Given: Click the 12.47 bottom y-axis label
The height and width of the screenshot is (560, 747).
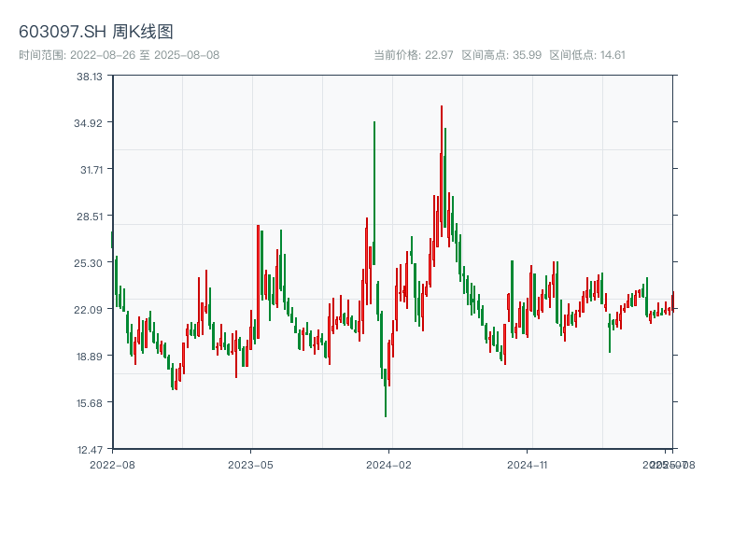Looking at the screenshot, I should click(x=90, y=450).
